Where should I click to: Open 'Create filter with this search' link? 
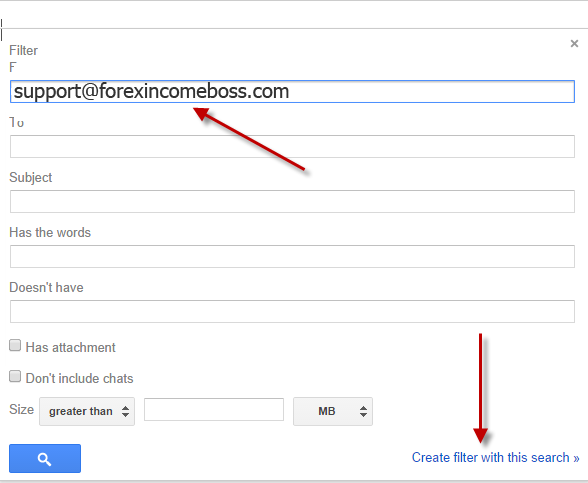tap(495, 458)
